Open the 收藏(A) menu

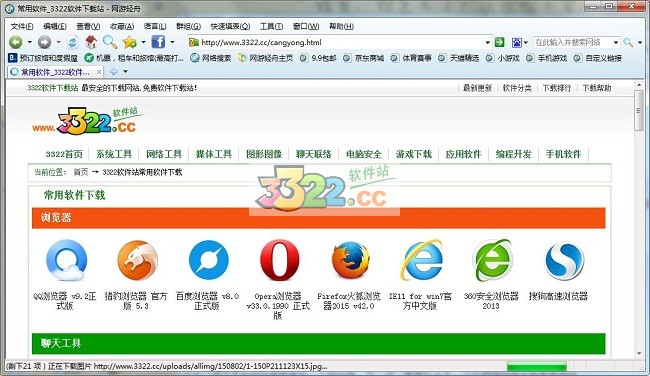point(122,27)
